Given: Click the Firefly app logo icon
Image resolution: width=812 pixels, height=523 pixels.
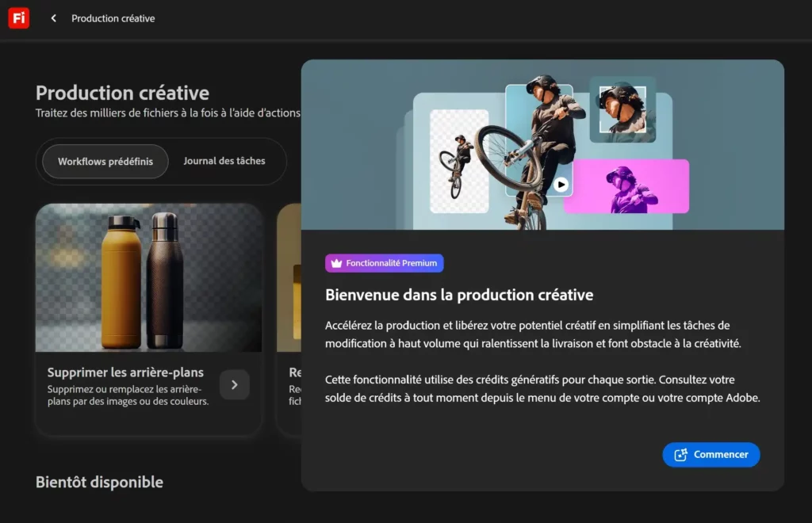Looking at the screenshot, I should pos(18,18).
